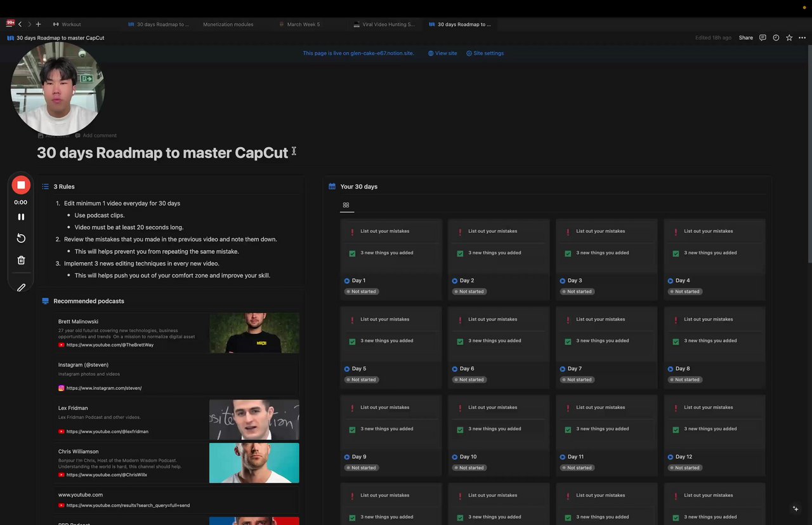Click the blue play icon beside Day 4
Screen dimensions: 812x525
[x=671, y=281]
